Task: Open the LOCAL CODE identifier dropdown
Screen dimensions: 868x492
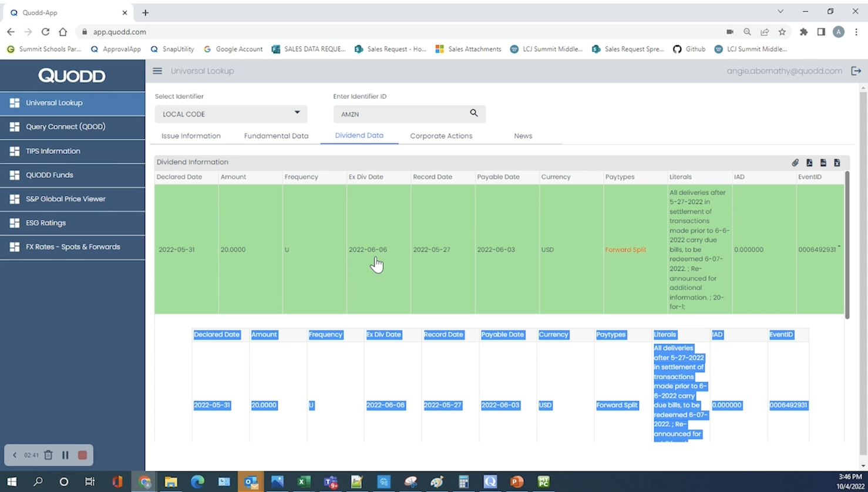Action: [231, 114]
